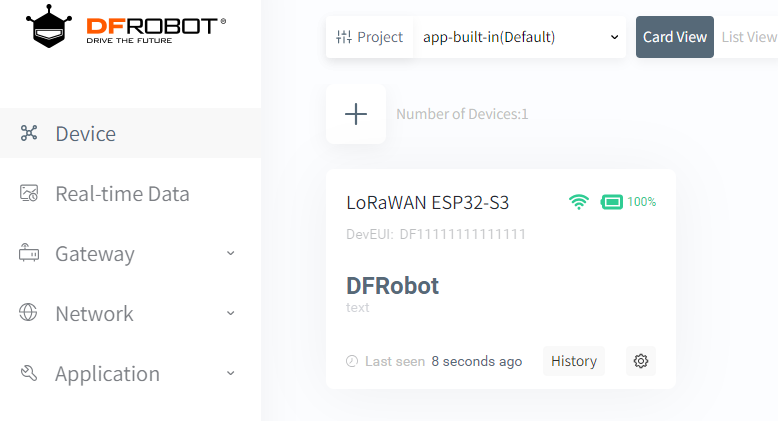
Task: Open device settings gear icon
Action: (x=641, y=361)
